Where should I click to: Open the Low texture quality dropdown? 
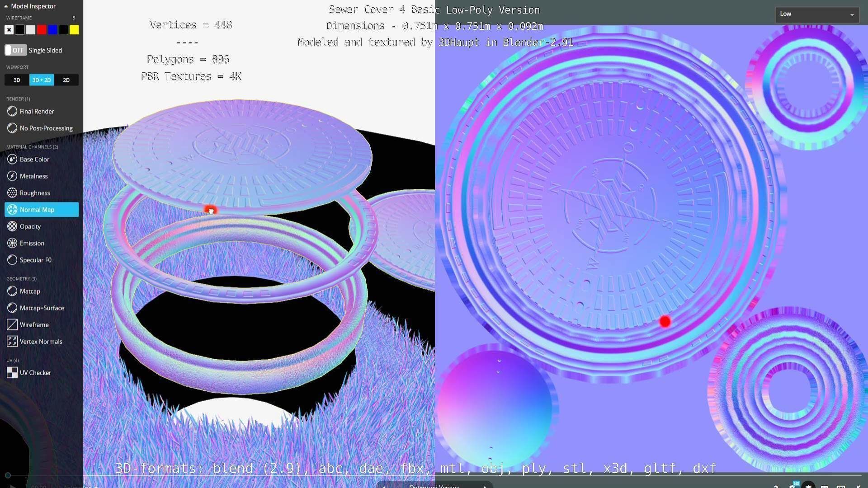(816, 14)
